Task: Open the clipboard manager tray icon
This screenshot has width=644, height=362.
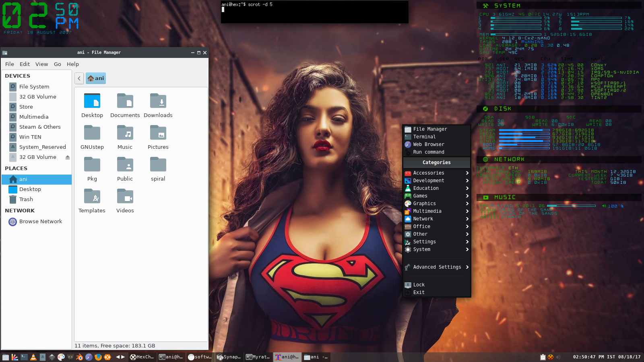Action: (x=543, y=357)
